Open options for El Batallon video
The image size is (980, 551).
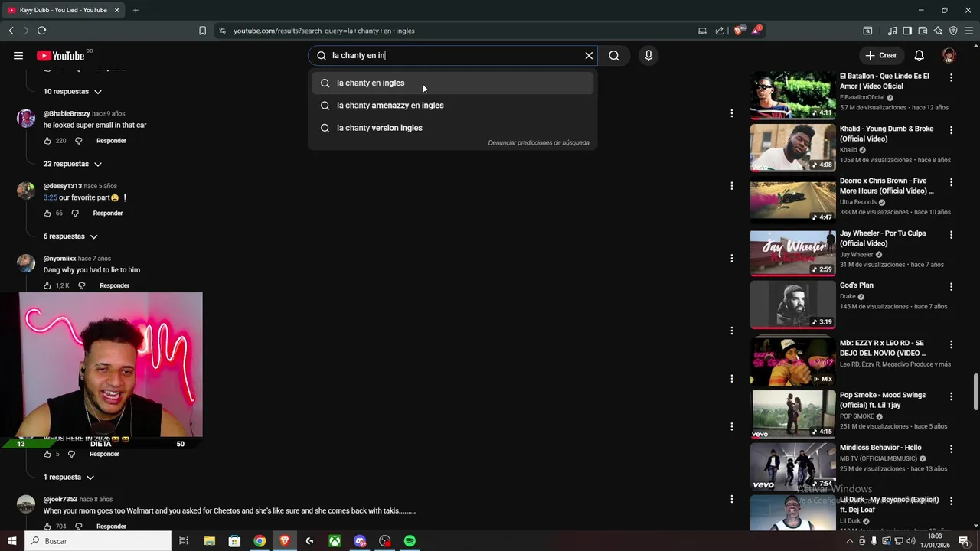(951, 78)
